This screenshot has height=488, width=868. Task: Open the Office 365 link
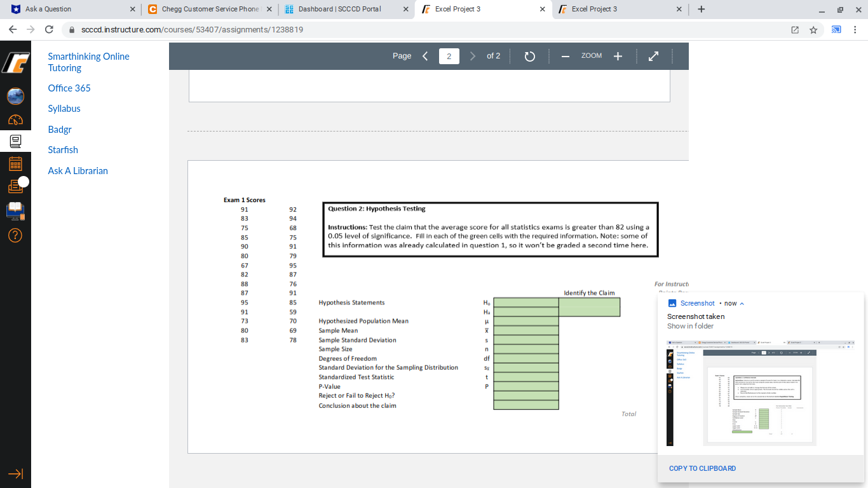tap(69, 88)
